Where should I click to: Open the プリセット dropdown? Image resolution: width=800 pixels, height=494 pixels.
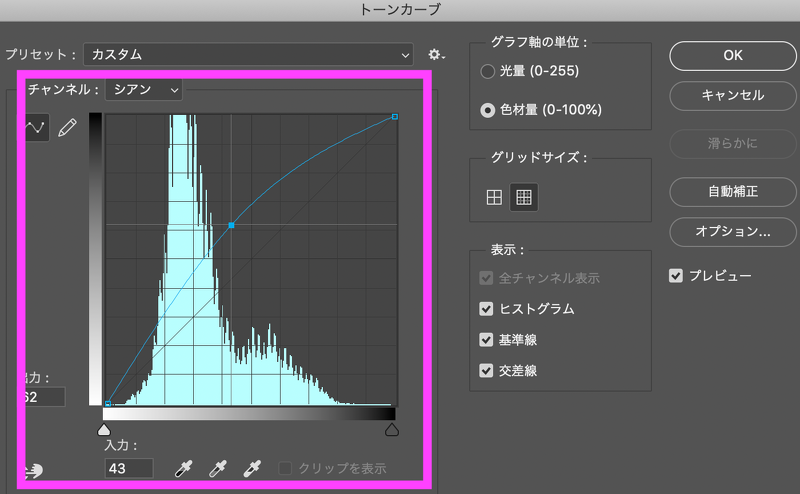coord(248,54)
